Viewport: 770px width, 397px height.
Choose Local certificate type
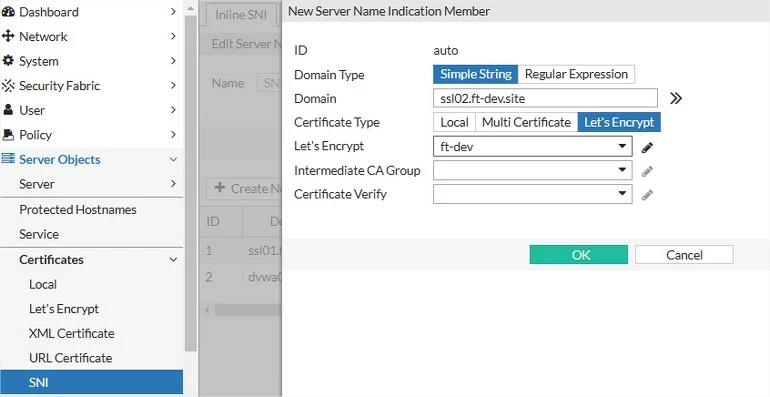(454, 122)
